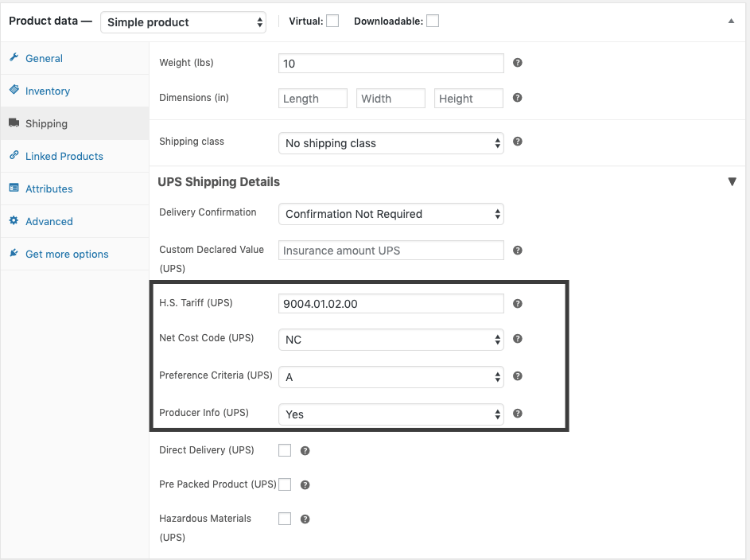Enable the Downloadable checkbox
Viewport: 750px width, 560px height.
click(x=433, y=20)
